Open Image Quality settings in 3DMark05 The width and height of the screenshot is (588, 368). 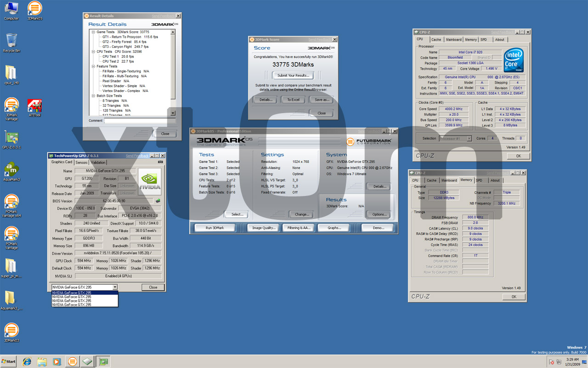(264, 228)
